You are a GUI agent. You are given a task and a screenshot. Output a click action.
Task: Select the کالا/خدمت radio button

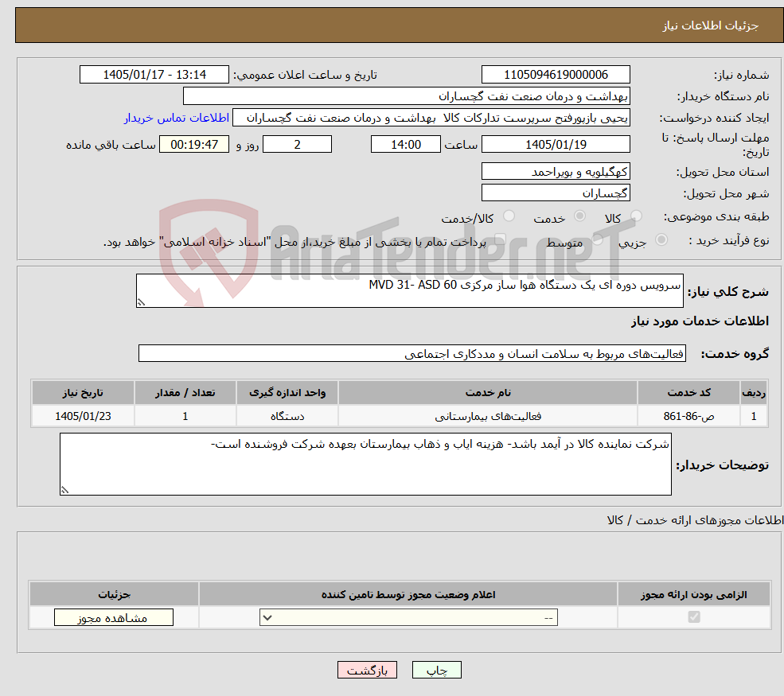coord(509,216)
